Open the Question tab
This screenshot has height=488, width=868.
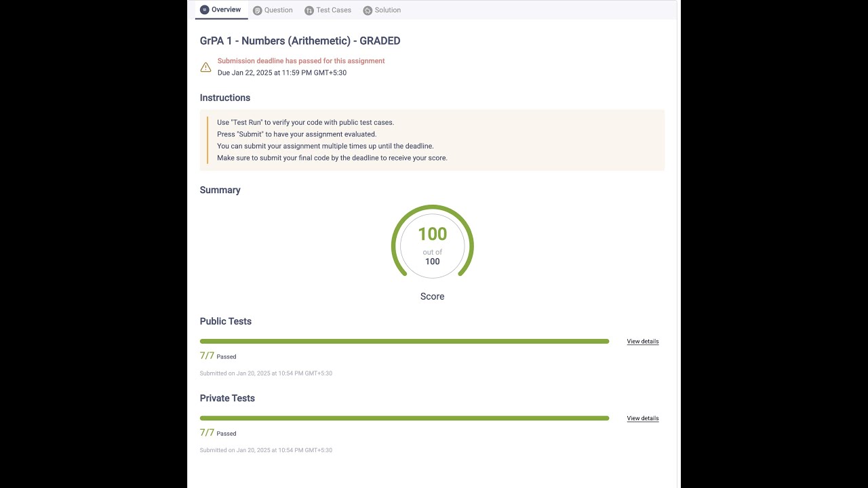tap(273, 10)
